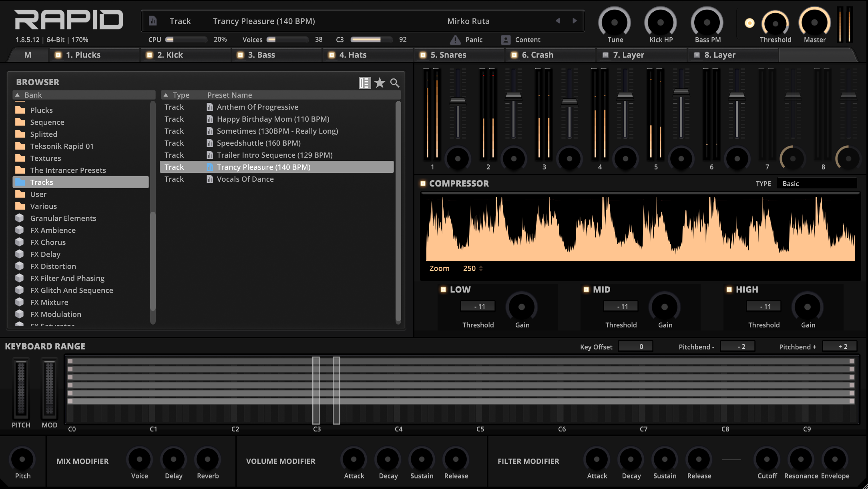Toggle the 5. Snares layer on/off
Viewport: 868px width, 489px height.
423,55
